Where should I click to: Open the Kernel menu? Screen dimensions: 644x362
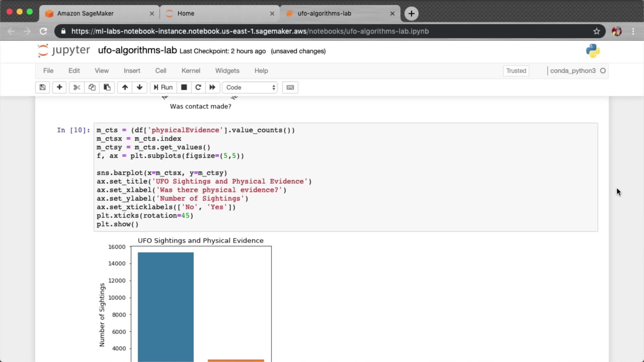pos(191,71)
